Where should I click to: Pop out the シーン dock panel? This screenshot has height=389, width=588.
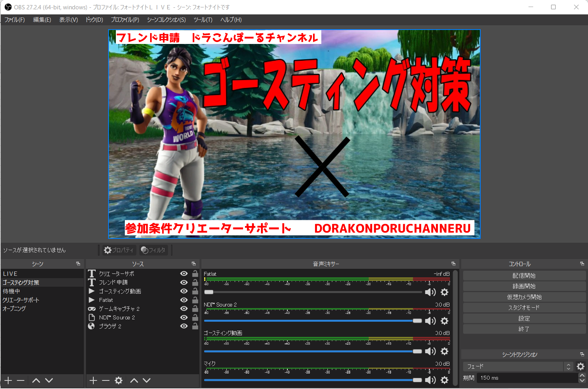(78, 264)
